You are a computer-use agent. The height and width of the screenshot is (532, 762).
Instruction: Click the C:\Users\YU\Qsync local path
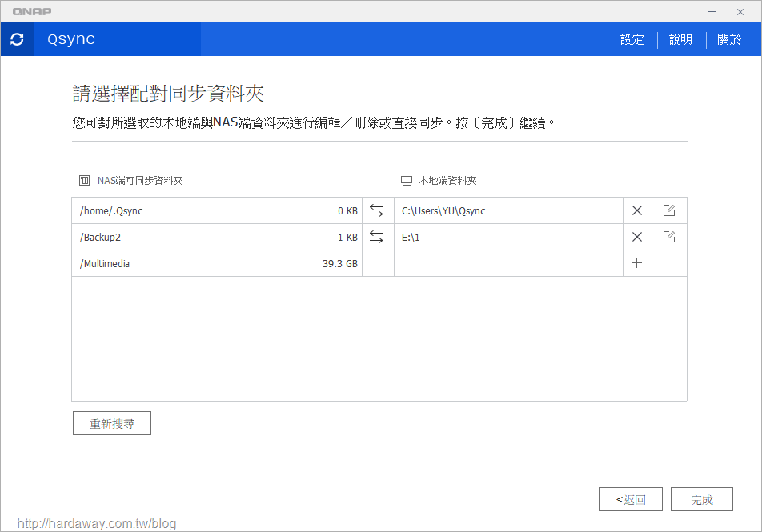[443, 211]
